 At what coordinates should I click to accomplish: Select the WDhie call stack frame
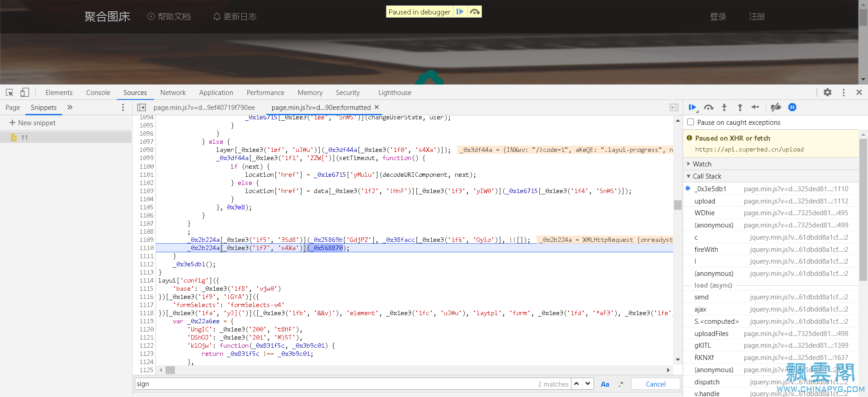coord(771,213)
